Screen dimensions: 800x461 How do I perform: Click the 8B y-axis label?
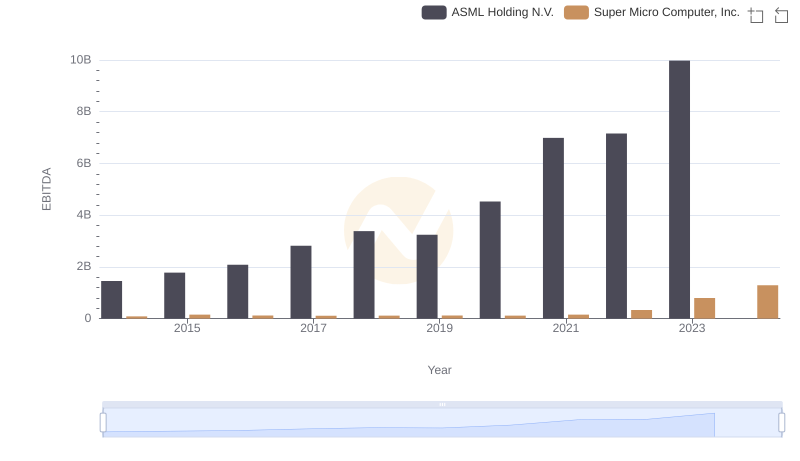84,111
